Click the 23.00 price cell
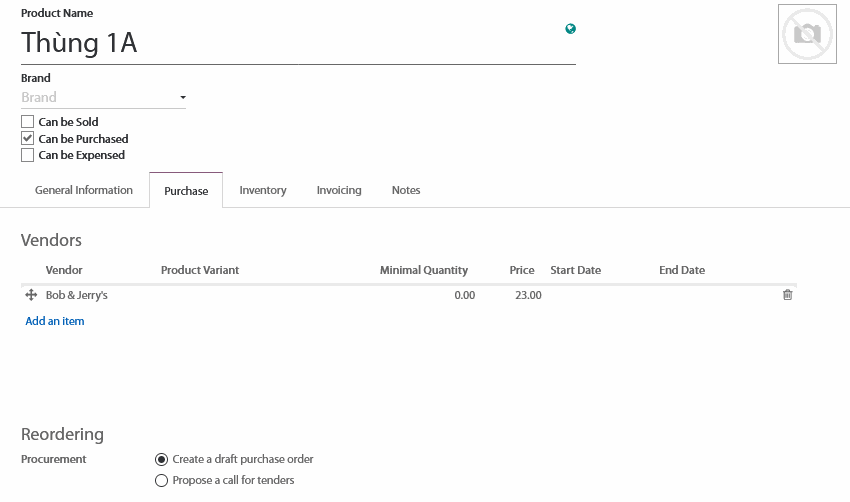Viewport: 850px width, 502px height. pyautogui.click(x=527, y=295)
